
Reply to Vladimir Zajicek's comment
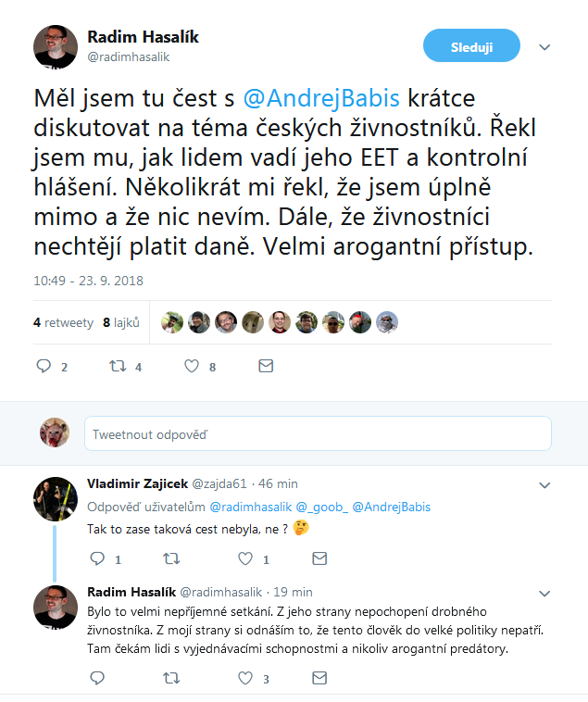tap(96, 558)
